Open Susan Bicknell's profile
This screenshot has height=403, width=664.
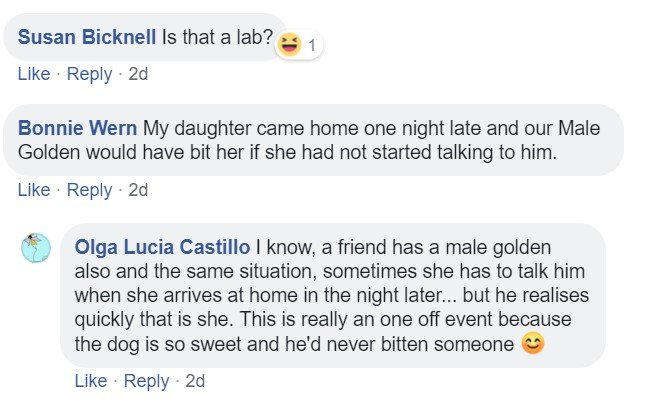pos(87,37)
